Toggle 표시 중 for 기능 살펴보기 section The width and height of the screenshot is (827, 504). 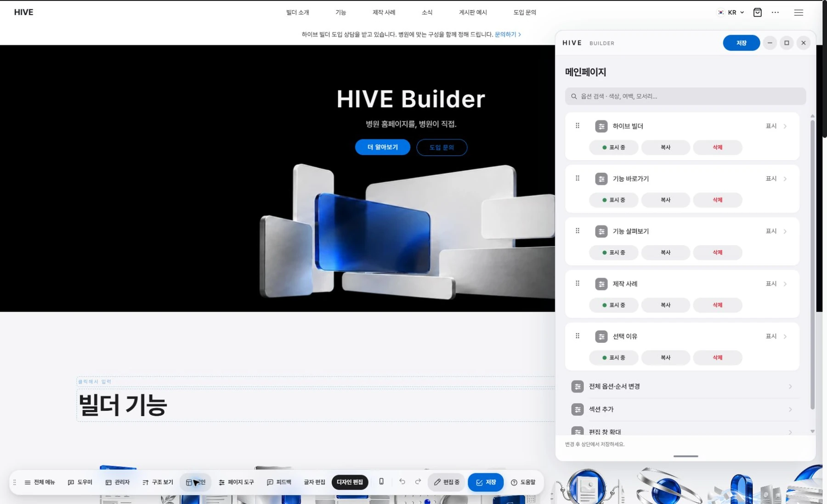click(x=613, y=252)
